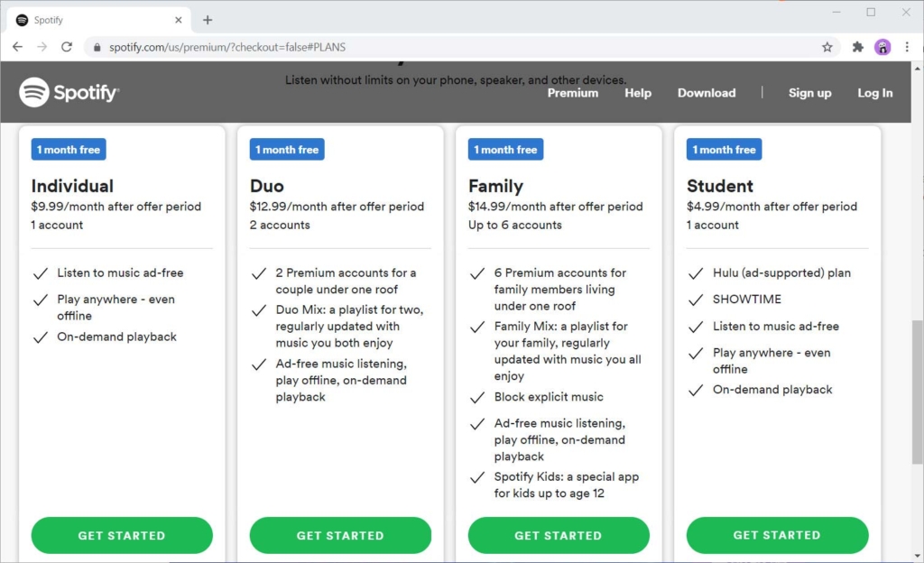Viewport: 924px width, 563px height.
Task: Click the Log In link
Action: point(875,93)
